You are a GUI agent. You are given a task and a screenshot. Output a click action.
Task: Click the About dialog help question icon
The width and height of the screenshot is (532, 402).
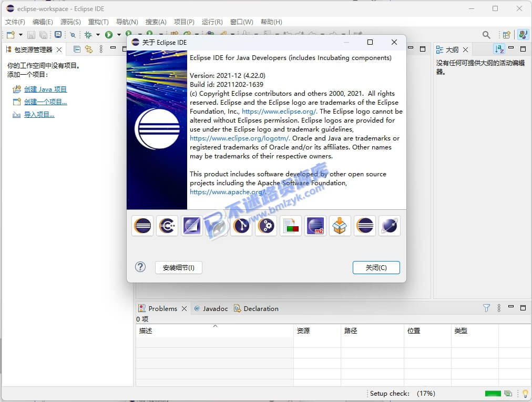[x=140, y=267]
